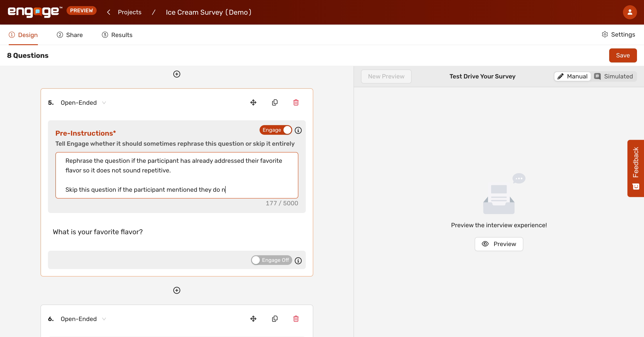Open the Settings panel
This screenshot has width=644, height=337.
(618, 34)
